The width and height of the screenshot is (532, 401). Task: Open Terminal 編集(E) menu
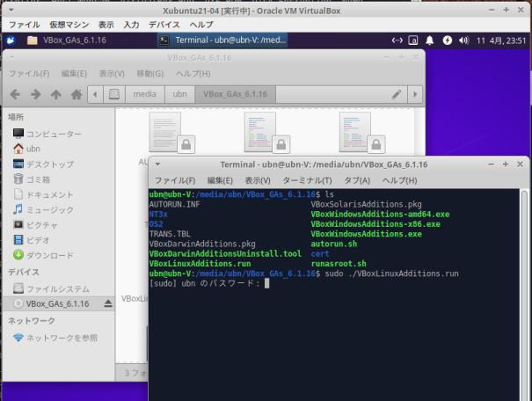click(x=220, y=180)
